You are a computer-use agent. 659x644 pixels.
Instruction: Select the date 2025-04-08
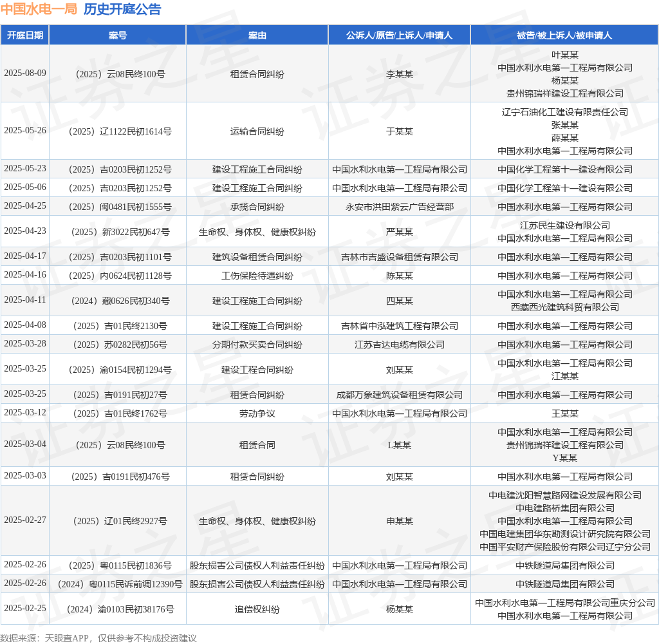pos(25,325)
